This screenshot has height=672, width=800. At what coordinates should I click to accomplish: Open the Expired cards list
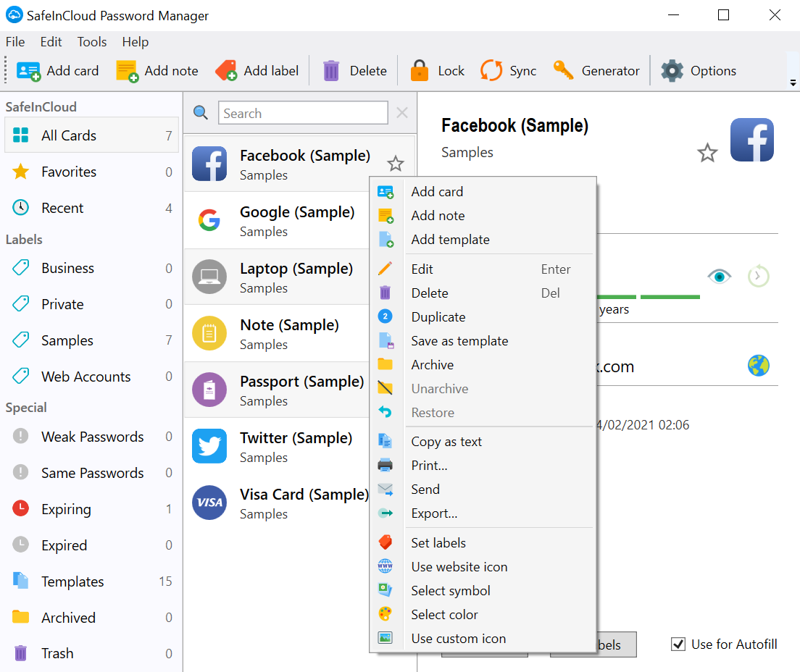[x=92, y=545]
